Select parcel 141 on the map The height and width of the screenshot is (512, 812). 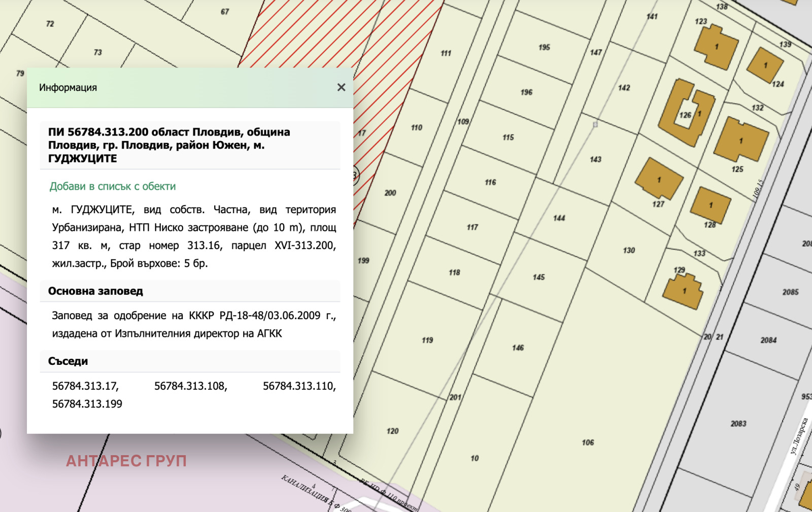[x=652, y=17]
